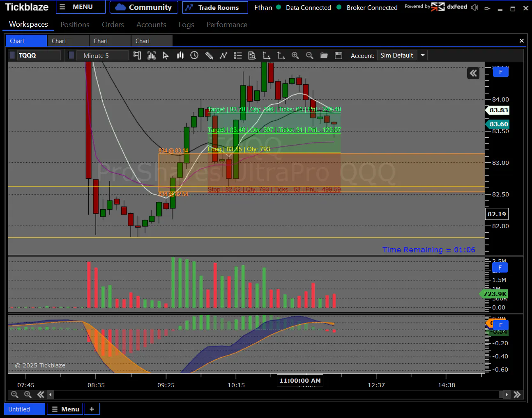Select the third Chart tab

tap(110, 41)
